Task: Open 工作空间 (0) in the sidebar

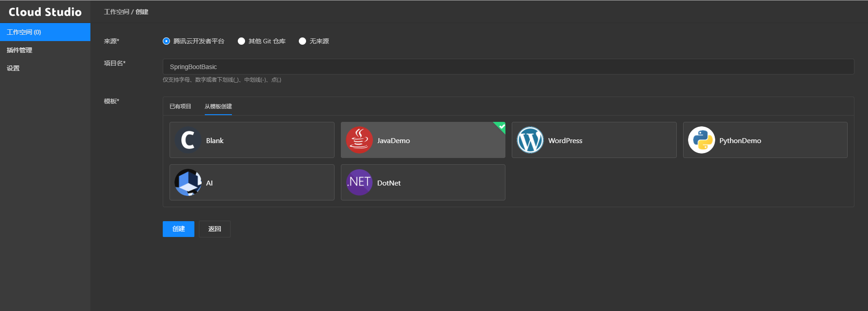Action: (x=45, y=32)
